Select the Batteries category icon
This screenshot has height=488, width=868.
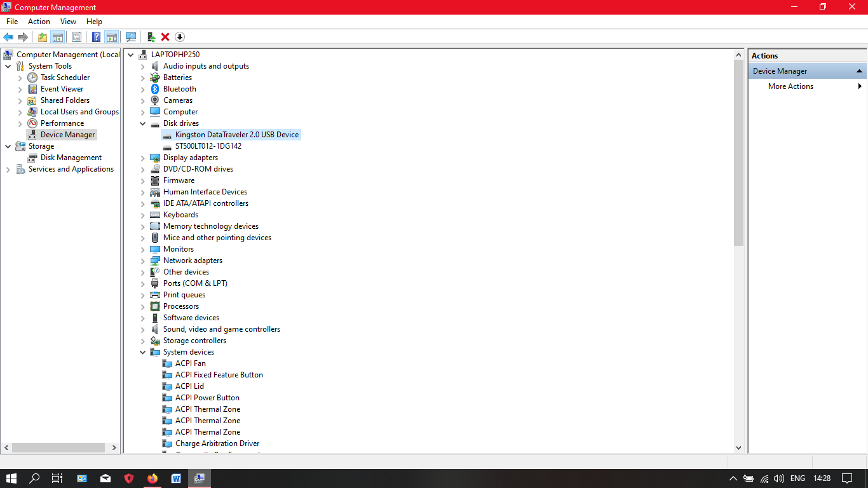tap(154, 78)
